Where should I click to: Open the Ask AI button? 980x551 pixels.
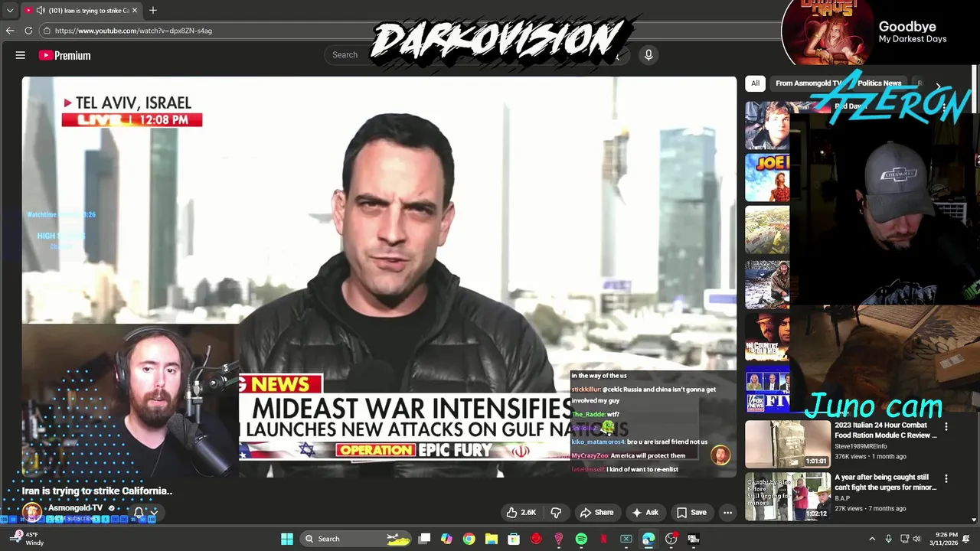pos(645,513)
